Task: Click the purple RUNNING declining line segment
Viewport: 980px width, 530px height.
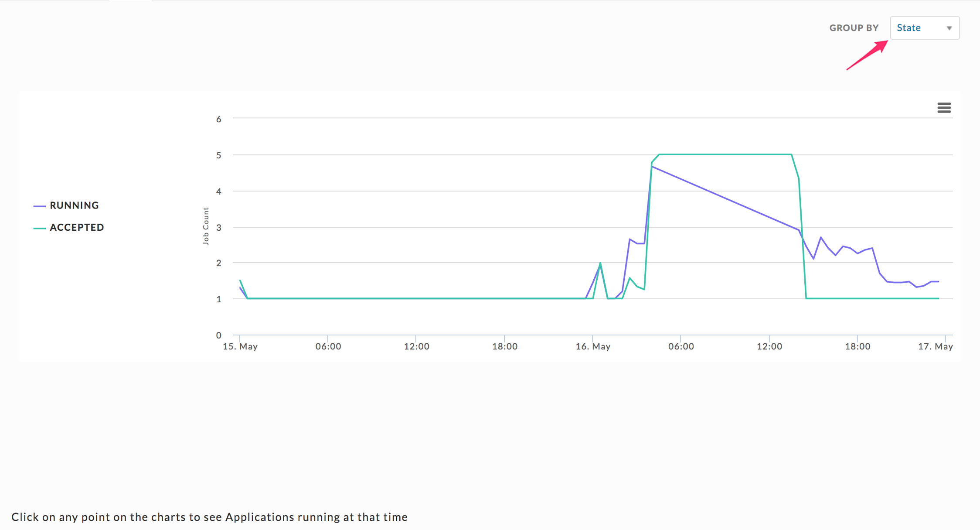Action: (725, 198)
